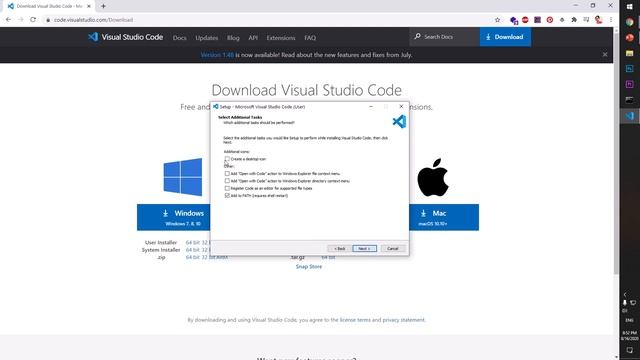640x360 pixels.
Task: Close the setup dialog window
Action: (401, 107)
